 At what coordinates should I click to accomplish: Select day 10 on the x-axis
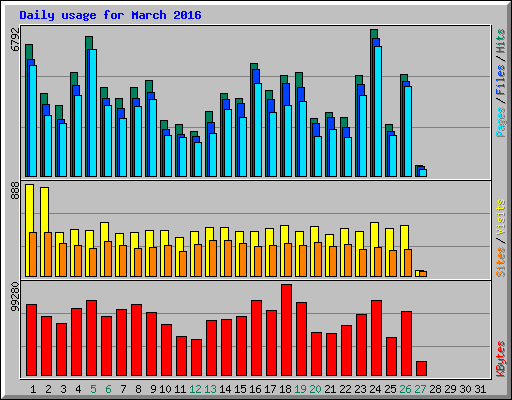(x=165, y=389)
